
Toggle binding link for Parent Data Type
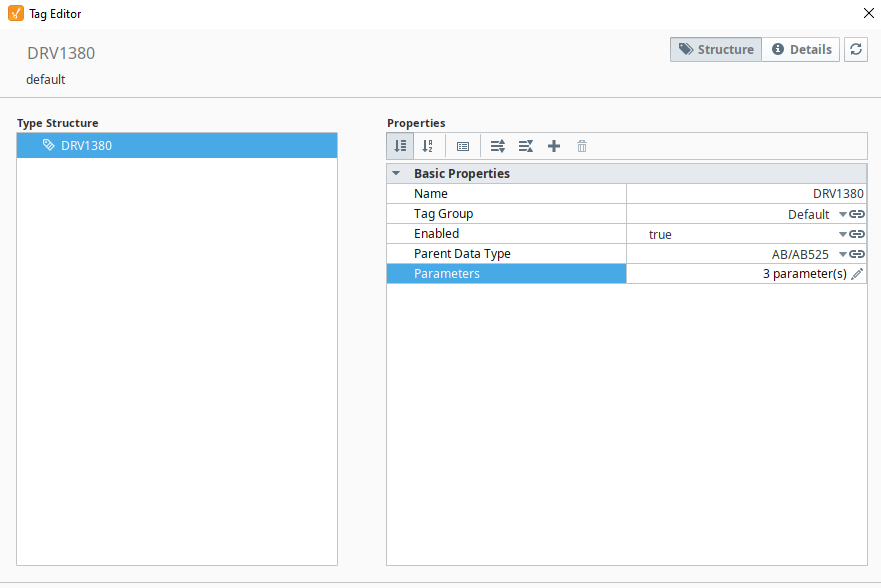[x=857, y=254]
